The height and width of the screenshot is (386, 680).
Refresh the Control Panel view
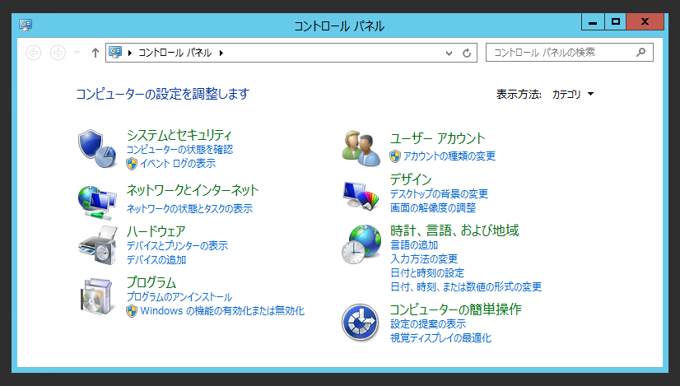[x=467, y=53]
